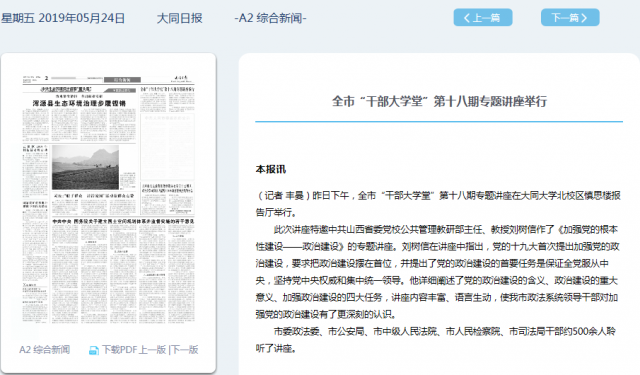
Task: Click the date 星期五 2019年05月24日
Action: tap(63, 18)
